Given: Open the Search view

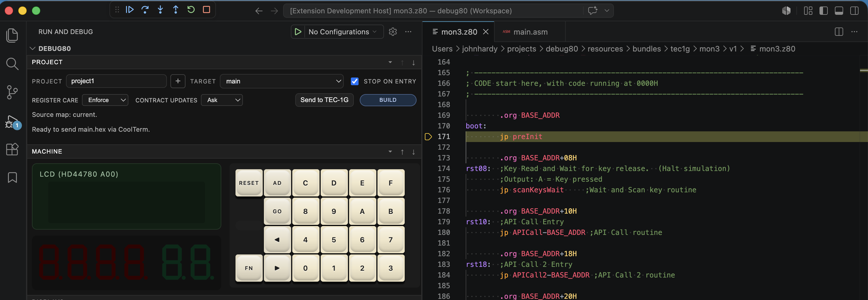Looking at the screenshot, I should click(12, 64).
